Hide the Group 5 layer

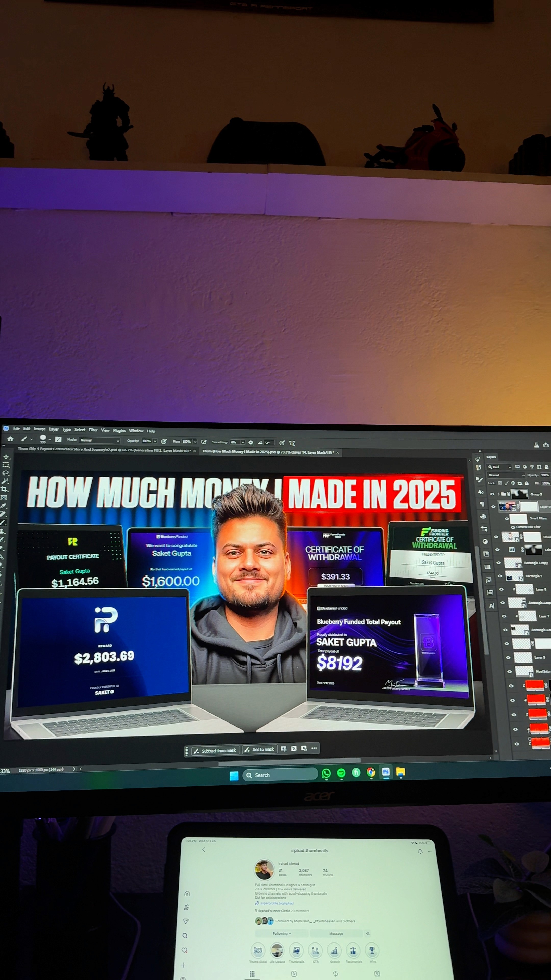[x=492, y=494]
